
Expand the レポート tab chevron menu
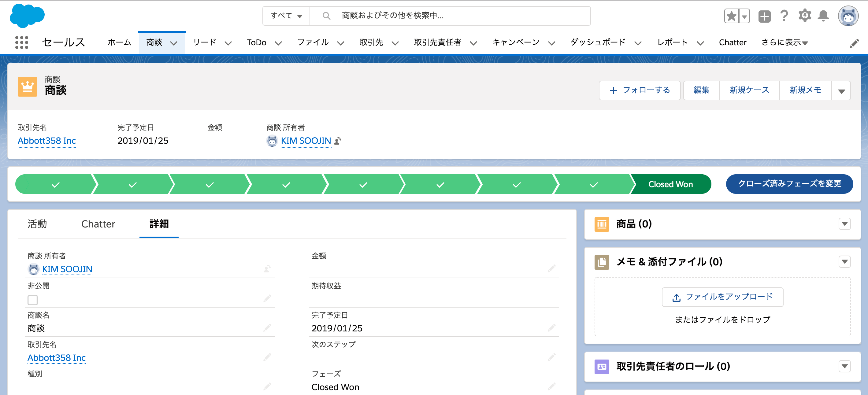point(700,43)
